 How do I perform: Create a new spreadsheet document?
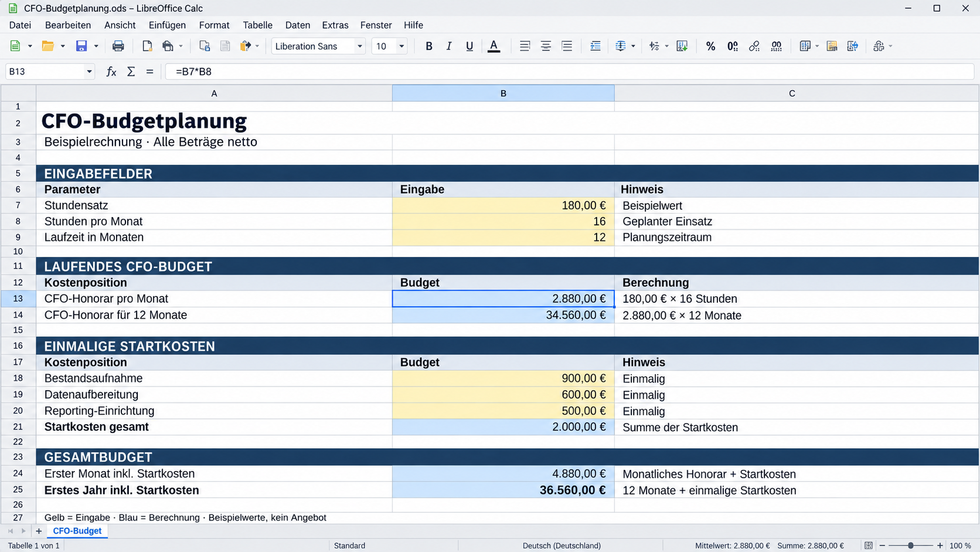(x=15, y=46)
